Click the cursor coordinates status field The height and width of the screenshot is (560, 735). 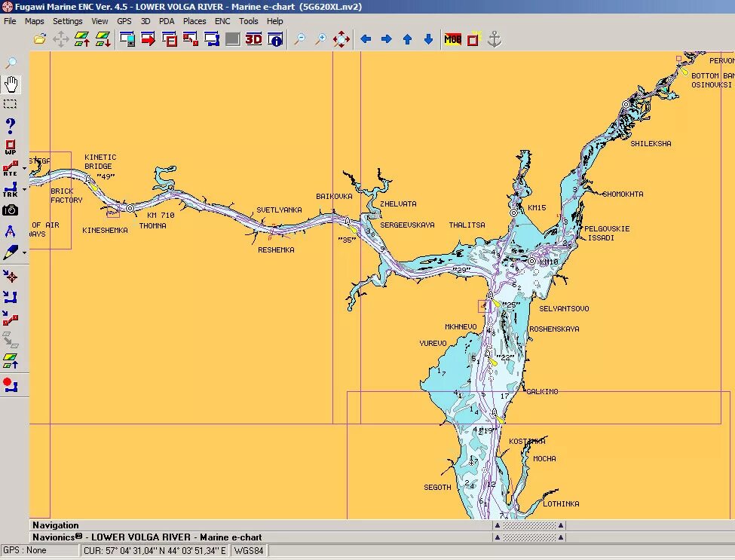pyautogui.click(x=155, y=551)
